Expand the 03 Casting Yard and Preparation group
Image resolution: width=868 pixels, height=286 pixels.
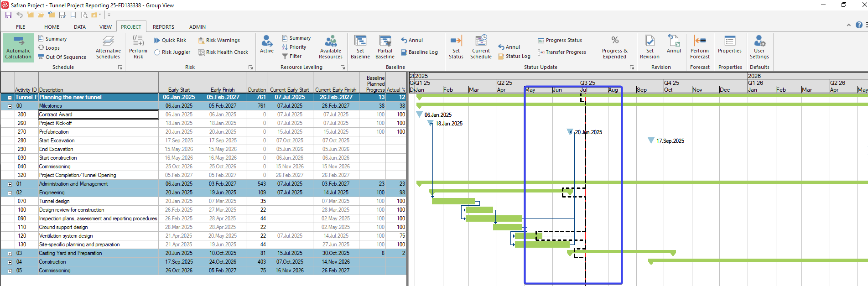pyautogui.click(x=10, y=254)
